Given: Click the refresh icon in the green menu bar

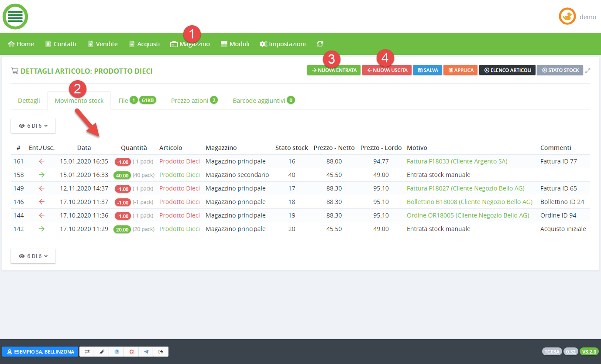Looking at the screenshot, I should coord(320,44).
